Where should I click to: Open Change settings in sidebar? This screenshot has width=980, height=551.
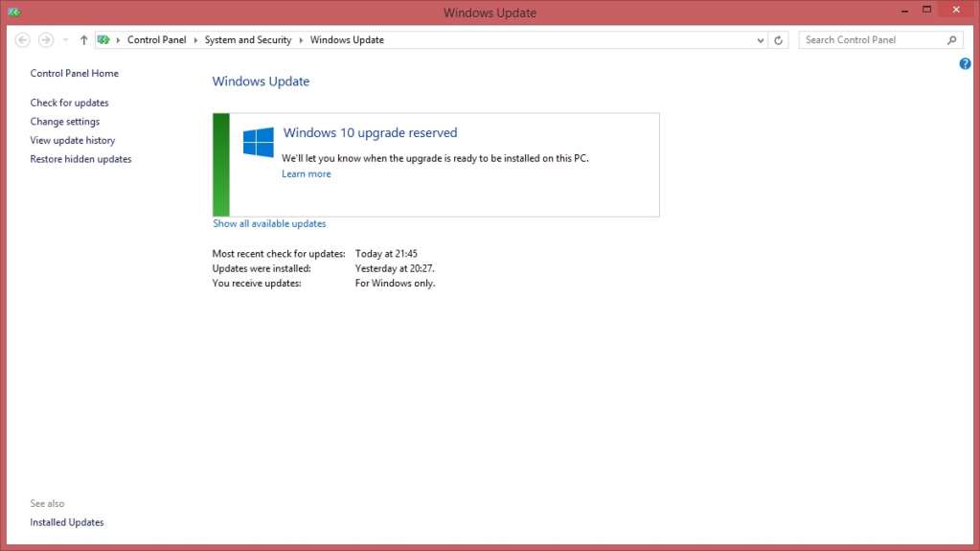pyautogui.click(x=64, y=122)
